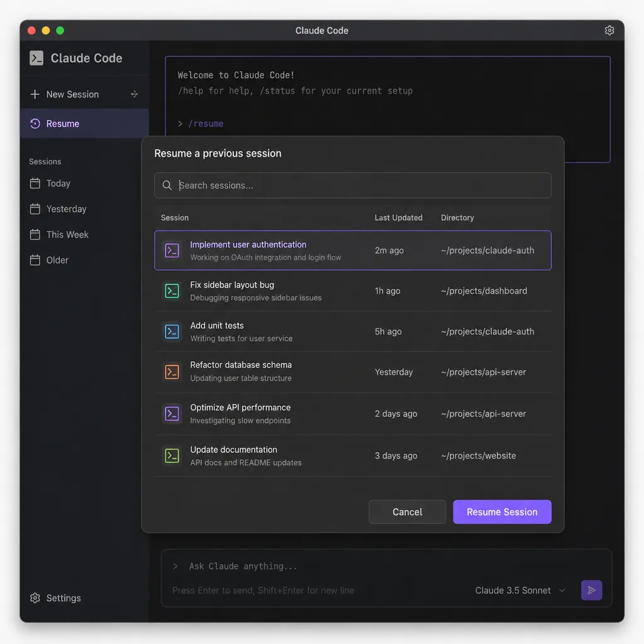Click the '3 days ago' timestamp cell

click(x=396, y=455)
